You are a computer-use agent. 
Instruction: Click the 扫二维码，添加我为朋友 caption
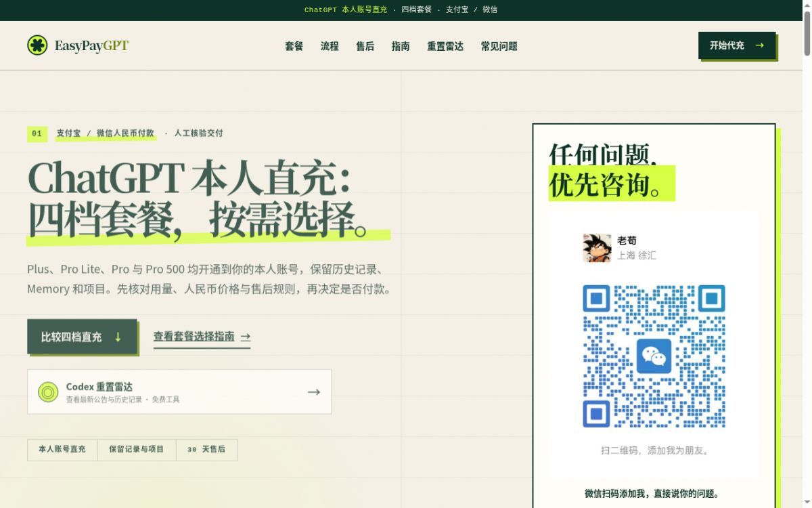point(654,450)
